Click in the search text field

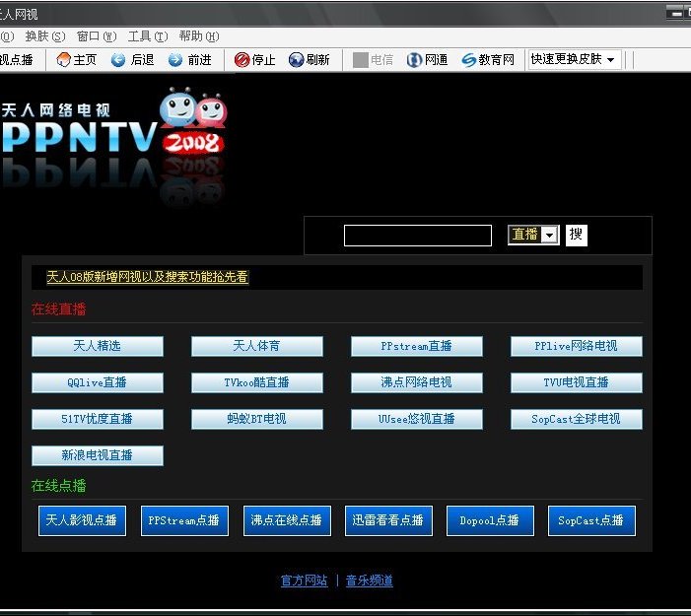pos(418,236)
